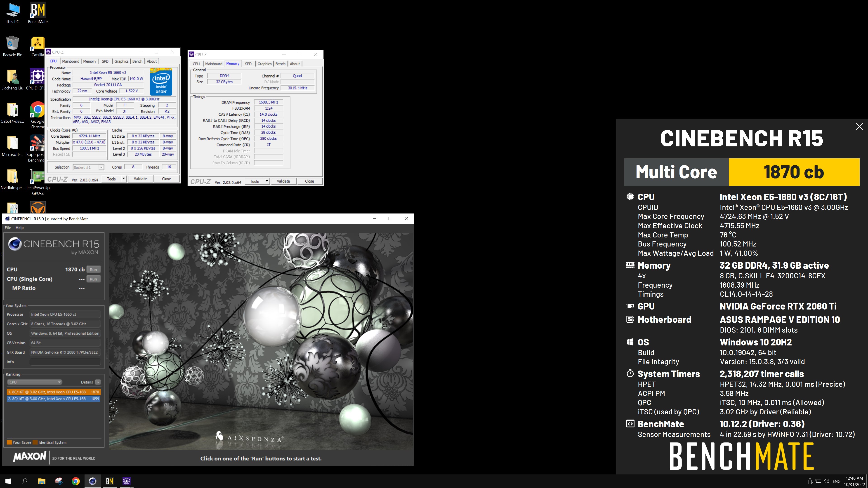Open Bench tab in left CPU-Z window
Image resolution: width=868 pixels, height=488 pixels.
pyautogui.click(x=137, y=61)
